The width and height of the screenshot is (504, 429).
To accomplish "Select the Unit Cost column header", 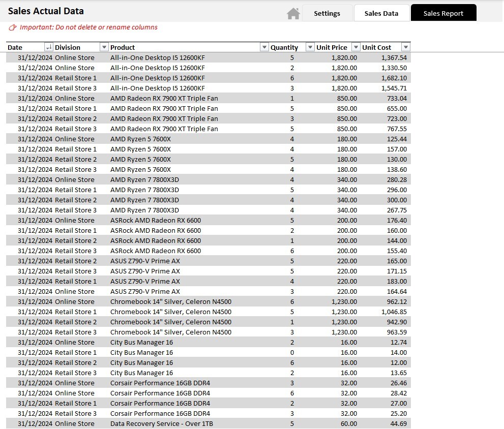I will (377, 48).
